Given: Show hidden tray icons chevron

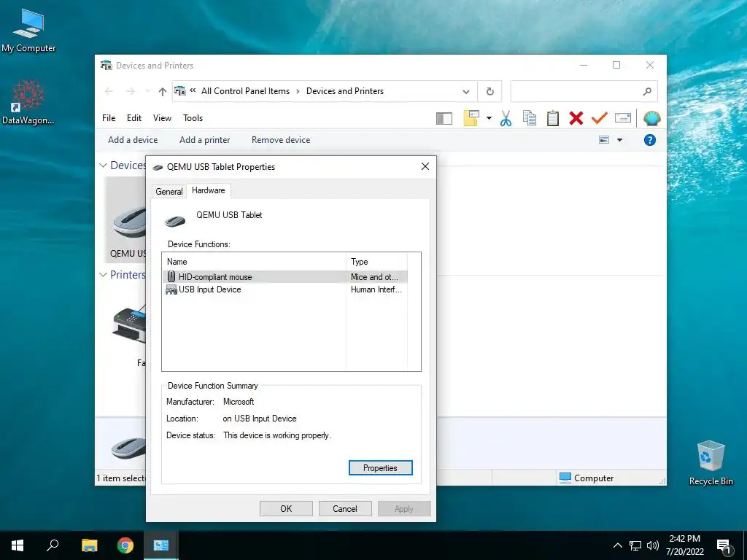Looking at the screenshot, I should tap(617, 545).
